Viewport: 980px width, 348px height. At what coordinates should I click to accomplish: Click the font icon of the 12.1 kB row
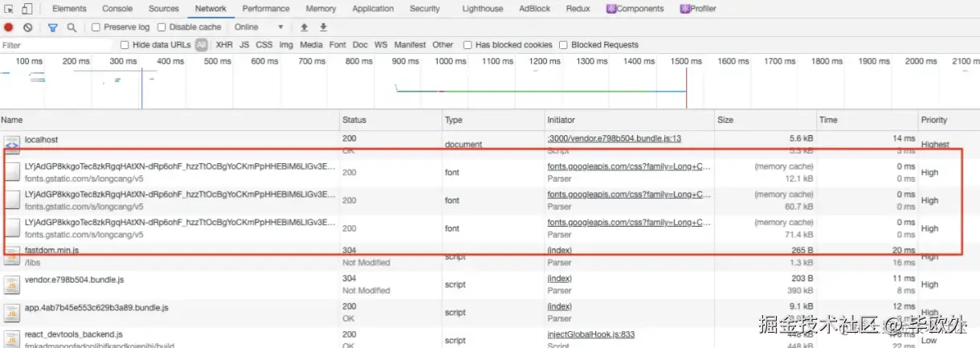pyautogui.click(x=12, y=172)
